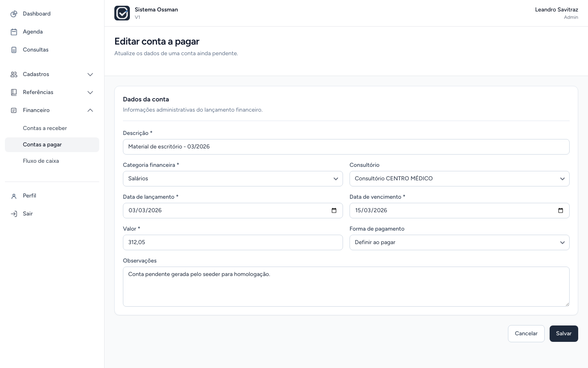Click the Consultas document icon
The width and height of the screenshot is (588, 368).
pos(14,50)
